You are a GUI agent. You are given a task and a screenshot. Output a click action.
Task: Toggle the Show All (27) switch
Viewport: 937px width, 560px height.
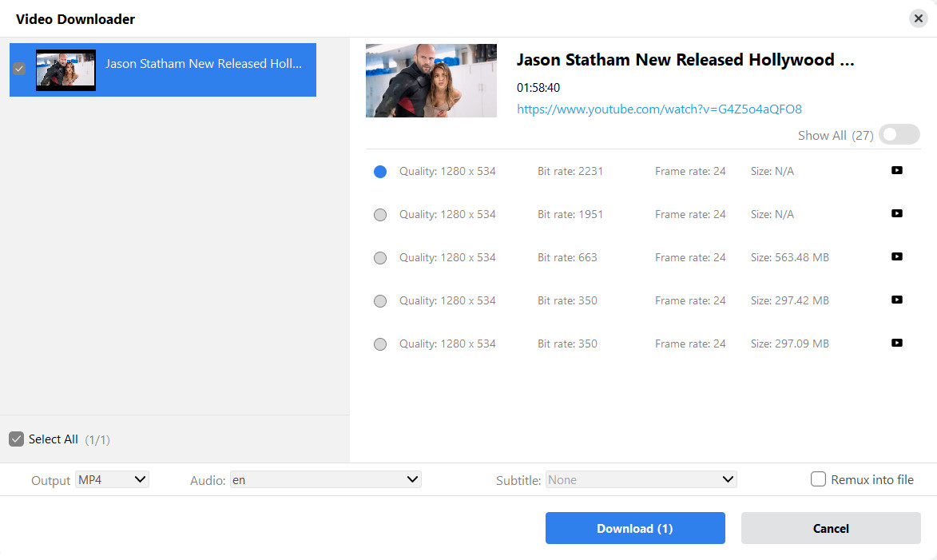point(899,134)
